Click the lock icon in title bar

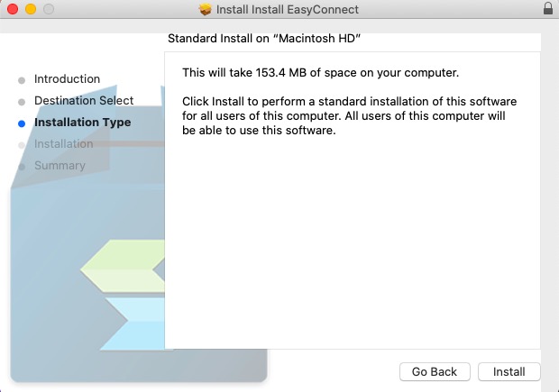coord(548,8)
